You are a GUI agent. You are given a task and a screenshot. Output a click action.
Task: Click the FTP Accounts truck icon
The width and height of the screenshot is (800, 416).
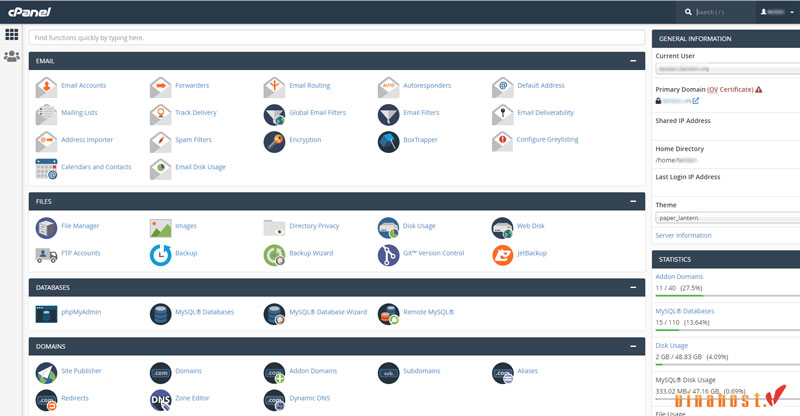coord(46,255)
